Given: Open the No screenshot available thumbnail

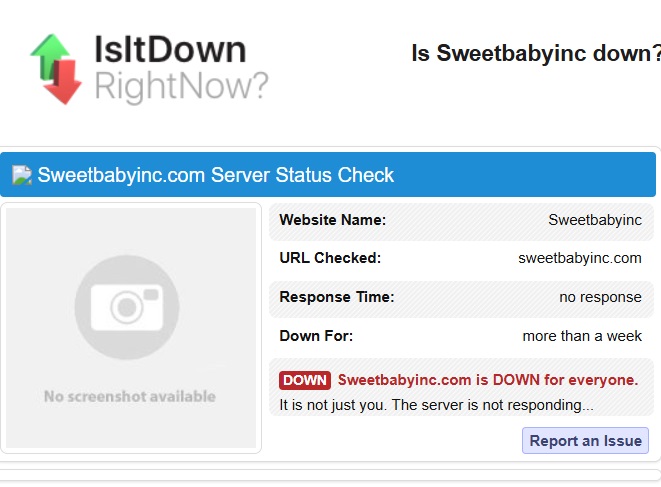Looking at the screenshot, I should (x=131, y=328).
